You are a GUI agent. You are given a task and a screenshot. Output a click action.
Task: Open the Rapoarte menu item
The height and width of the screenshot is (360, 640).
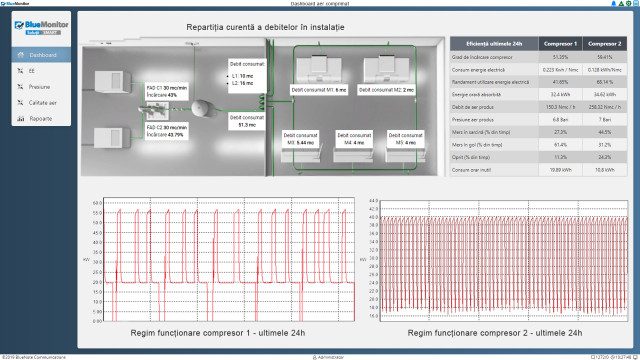(x=41, y=118)
